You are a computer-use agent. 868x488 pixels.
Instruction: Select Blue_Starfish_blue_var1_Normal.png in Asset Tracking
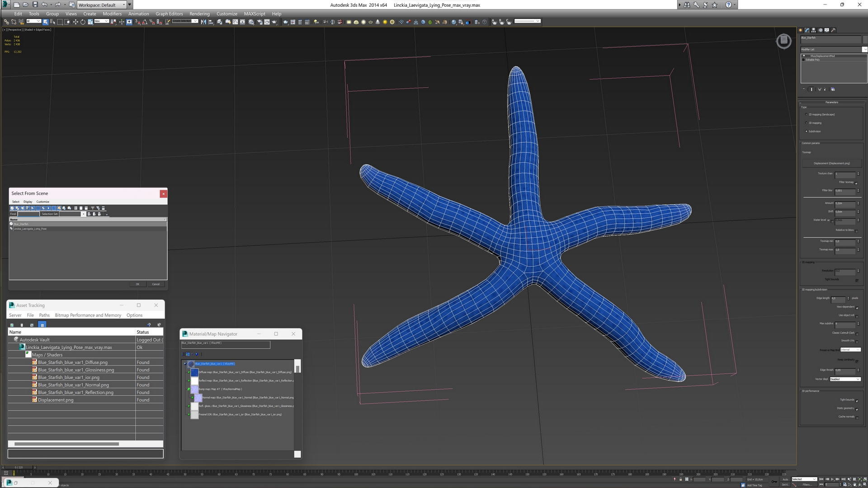[x=73, y=385]
